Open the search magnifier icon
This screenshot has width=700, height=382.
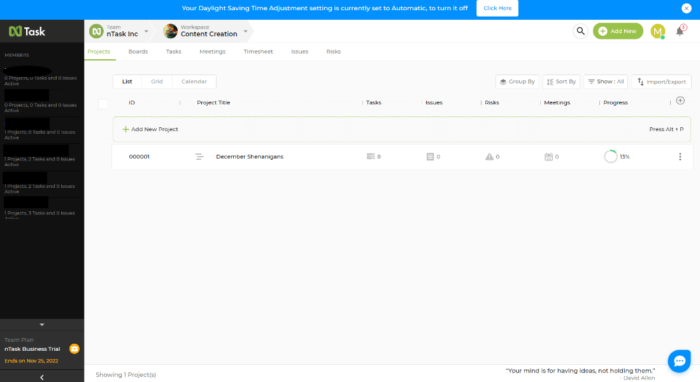580,31
